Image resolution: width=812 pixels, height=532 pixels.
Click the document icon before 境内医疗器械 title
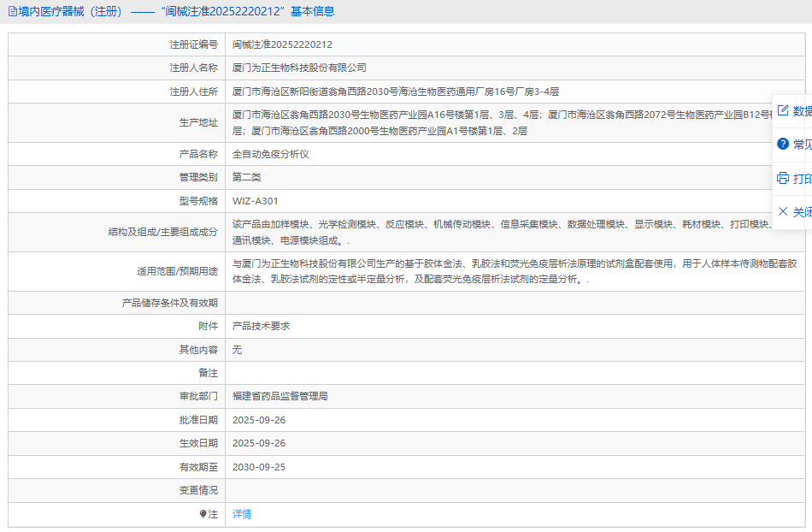point(13,12)
